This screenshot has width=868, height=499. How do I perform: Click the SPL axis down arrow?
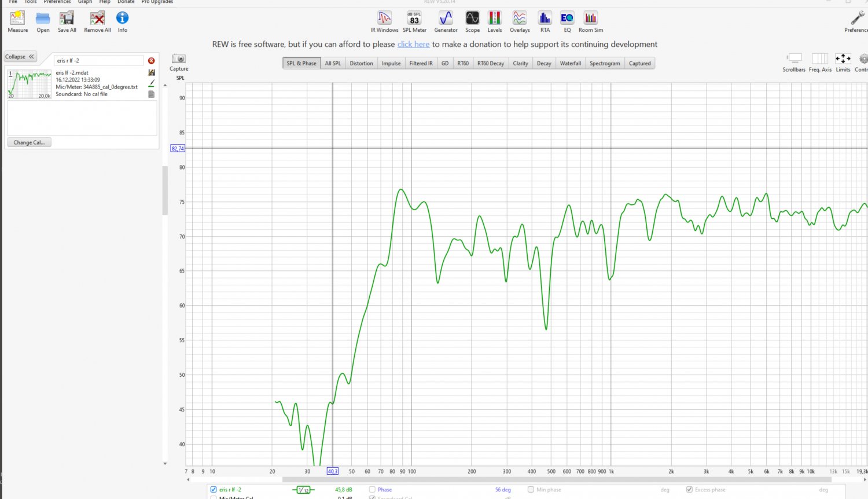165,464
